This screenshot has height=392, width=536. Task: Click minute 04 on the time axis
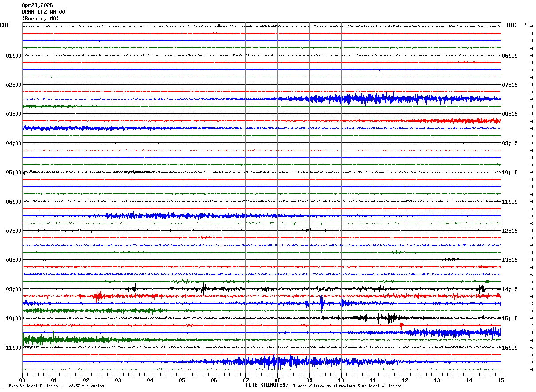(x=150, y=380)
